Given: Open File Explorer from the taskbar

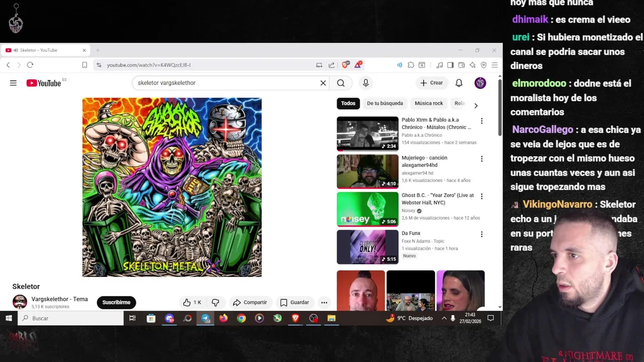Looking at the screenshot, I should (332, 318).
